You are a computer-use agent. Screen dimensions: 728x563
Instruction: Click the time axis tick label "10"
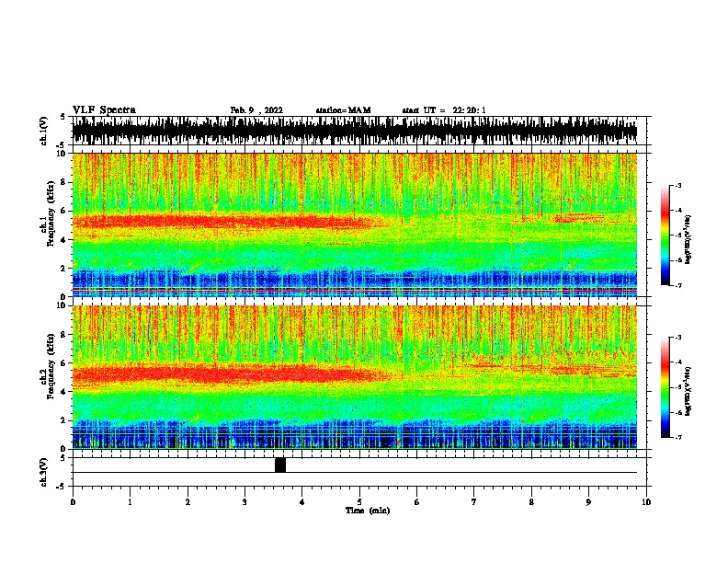646,502
